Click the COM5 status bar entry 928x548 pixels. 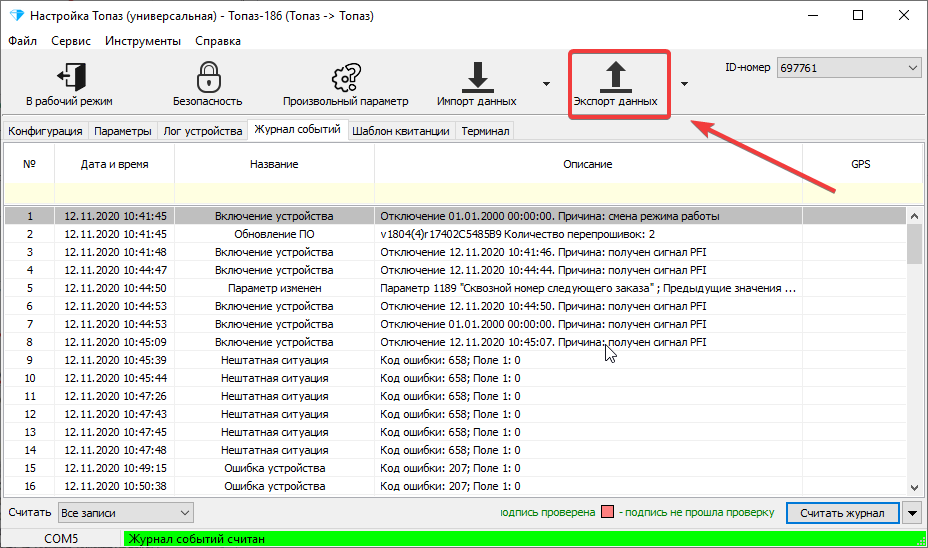coord(61,539)
